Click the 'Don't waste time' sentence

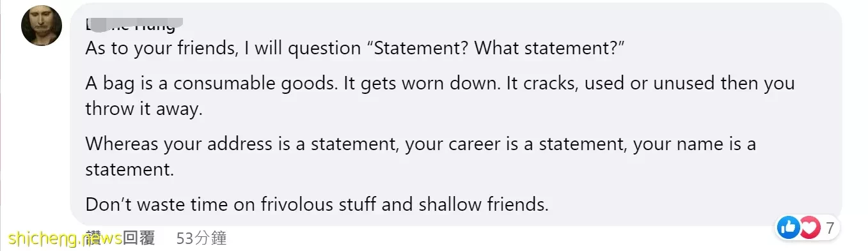click(x=317, y=204)
